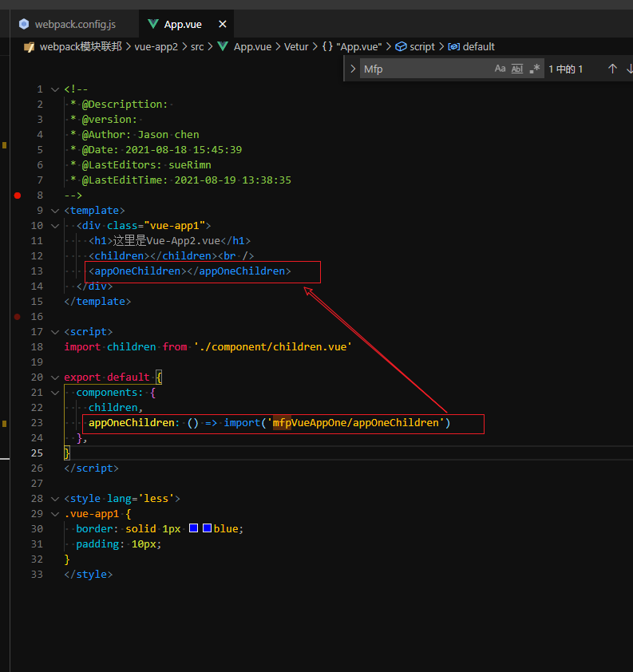633x672 pixels.
Task: Collapse the comment block at line 1
Action: [55, 89]
